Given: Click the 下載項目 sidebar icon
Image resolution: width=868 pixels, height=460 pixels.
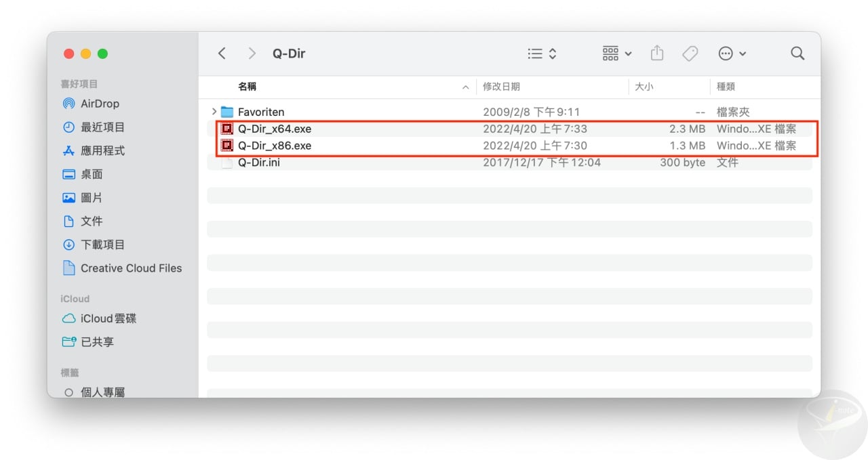Looking at the screenshot, I should tap(70, 245).
